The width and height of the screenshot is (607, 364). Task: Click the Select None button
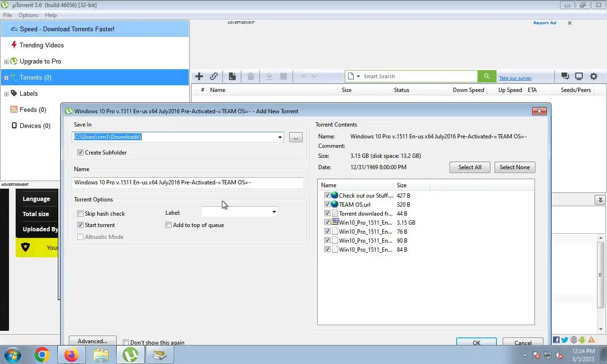click(x=515, y=167)
